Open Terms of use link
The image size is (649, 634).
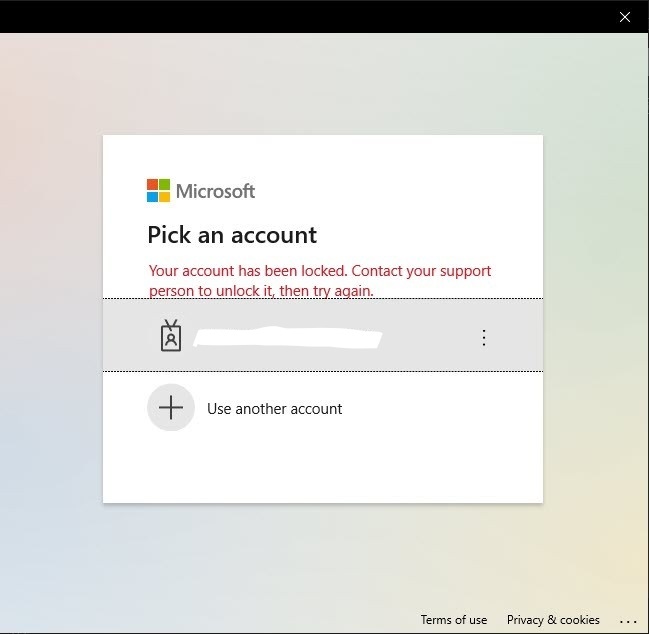[x=454, y=620]
